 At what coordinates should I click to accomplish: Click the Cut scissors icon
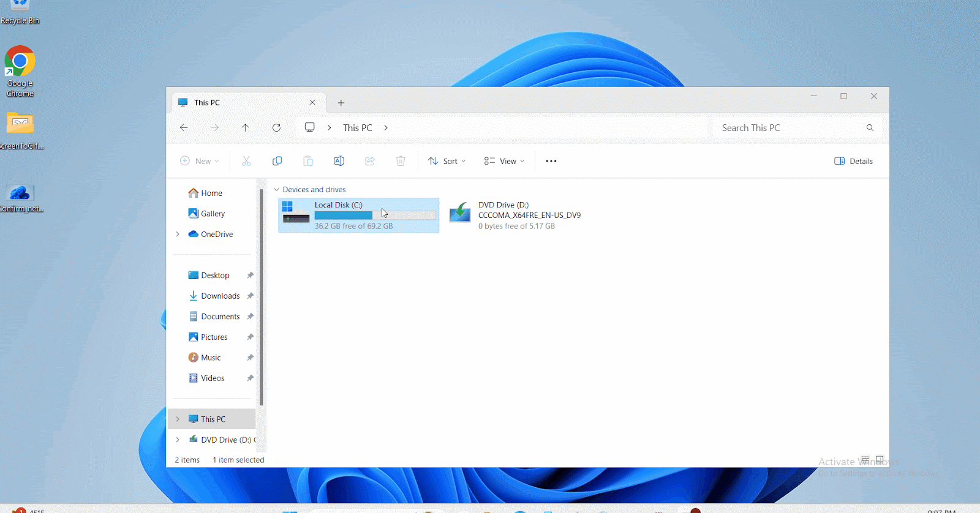click(246, 161)
